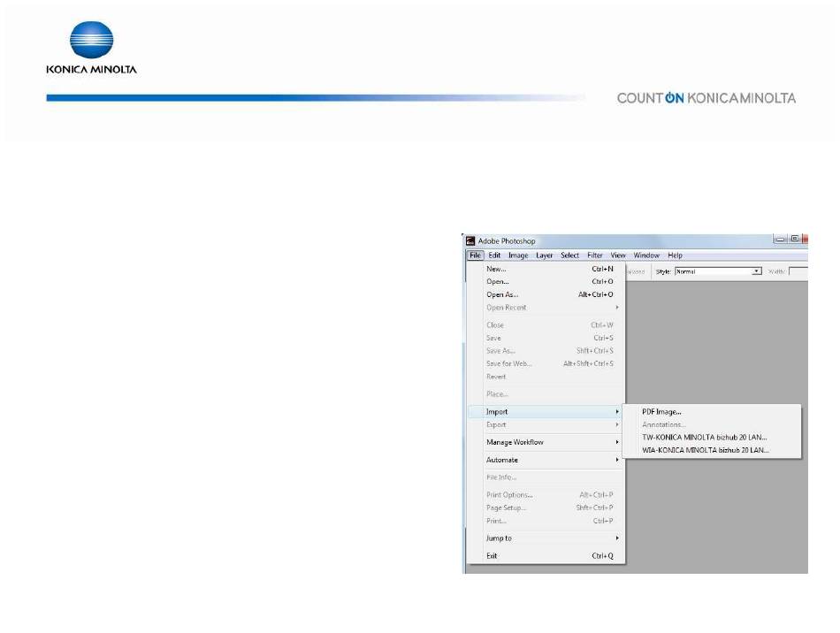Select PDF Image... in Import submenu
Image resolution: width=840 pixels, height=633 pixels.
[x=712, y=412]
